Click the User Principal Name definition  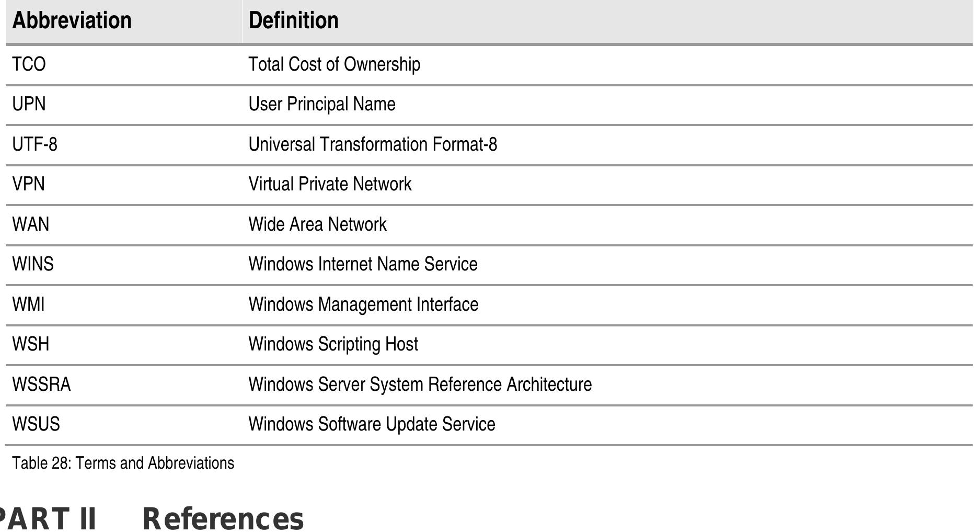[321, 104]
